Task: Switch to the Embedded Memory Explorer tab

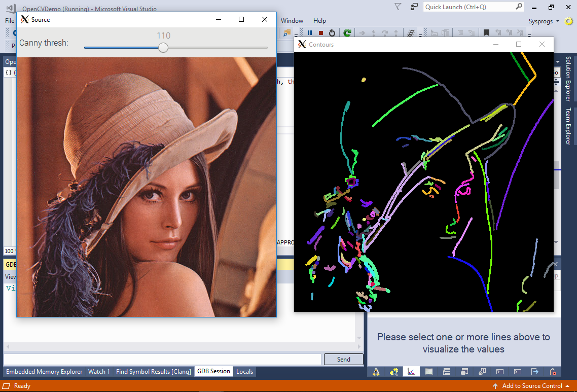Action: coord(44,371)
